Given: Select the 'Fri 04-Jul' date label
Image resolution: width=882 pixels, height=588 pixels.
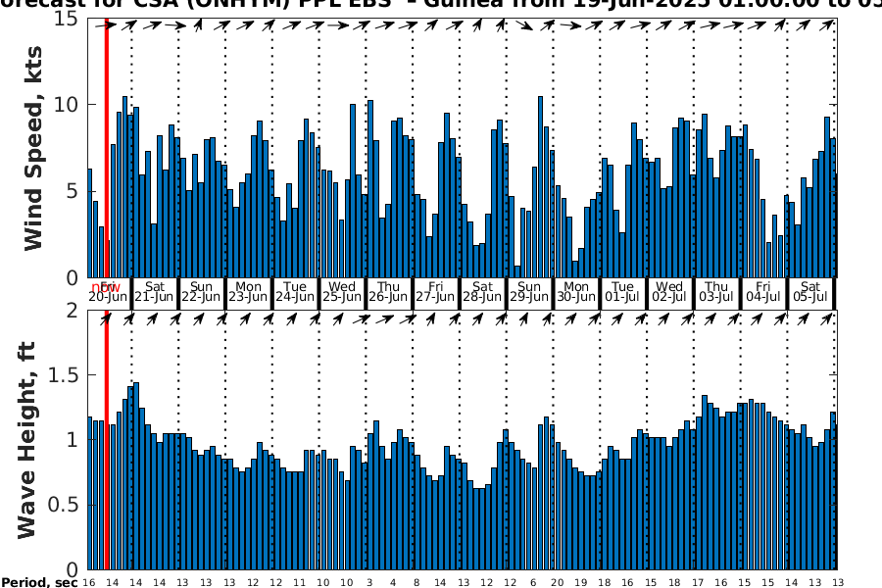Looking at the screenshot, I should click(763, 291).
